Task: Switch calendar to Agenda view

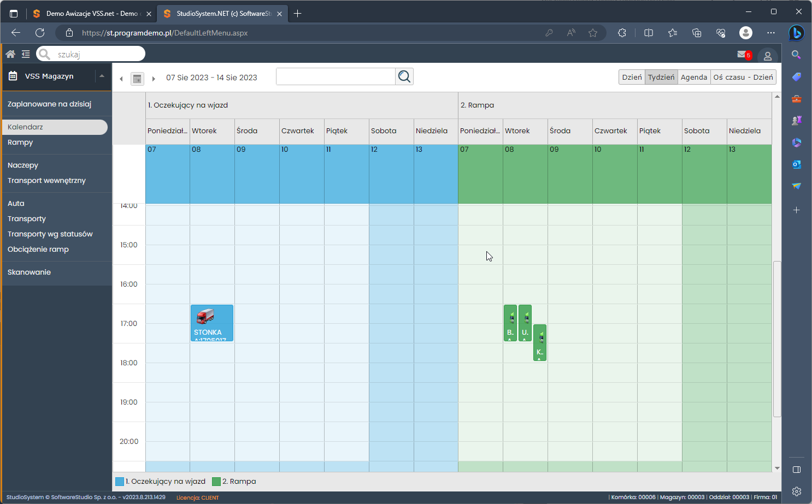Action: point(693,78)
